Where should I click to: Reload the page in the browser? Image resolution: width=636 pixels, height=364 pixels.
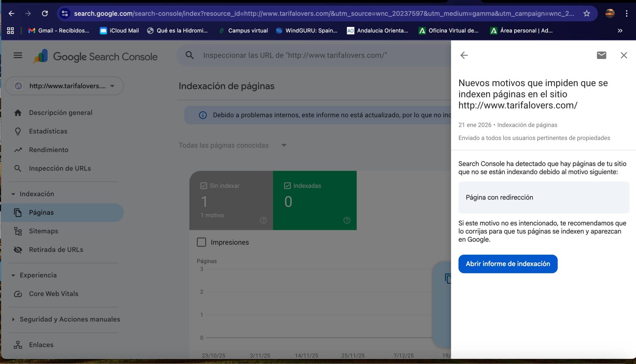pyautogui.click(x=45, y=13)
